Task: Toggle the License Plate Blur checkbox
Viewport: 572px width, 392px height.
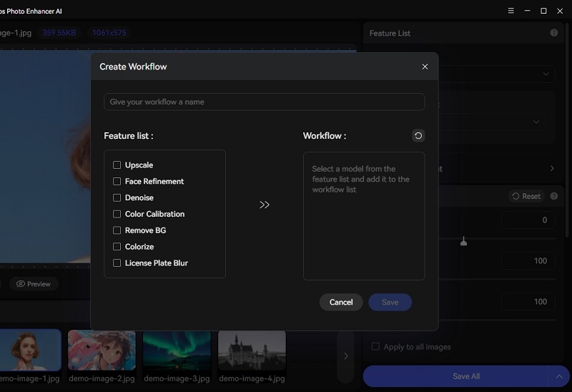Action: (117, 263)
